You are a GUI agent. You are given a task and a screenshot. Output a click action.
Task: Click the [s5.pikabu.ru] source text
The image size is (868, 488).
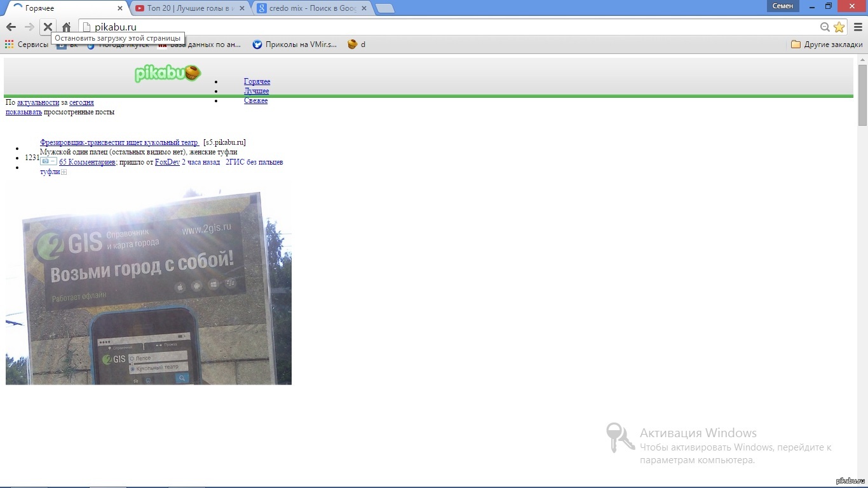(x=224, y=142)
